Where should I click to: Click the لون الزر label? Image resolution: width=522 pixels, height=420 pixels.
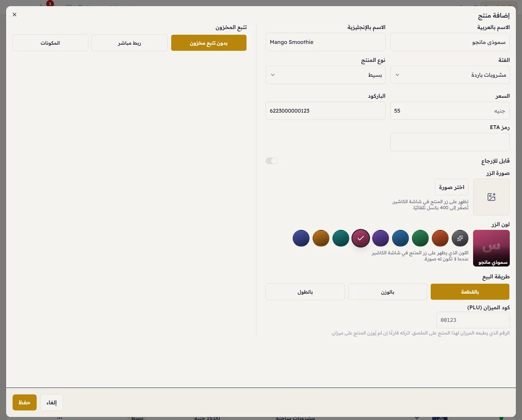tap(501, 225)
